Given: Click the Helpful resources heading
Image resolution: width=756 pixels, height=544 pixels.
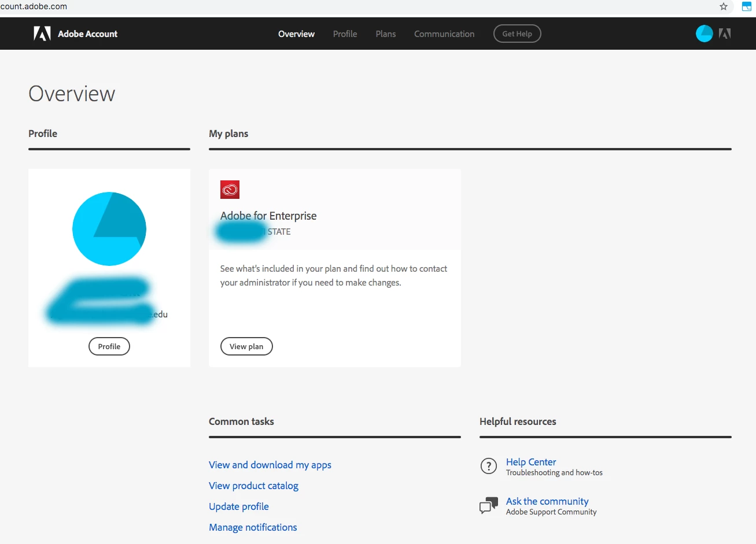Looking at the screenshot, I should 518,421.
